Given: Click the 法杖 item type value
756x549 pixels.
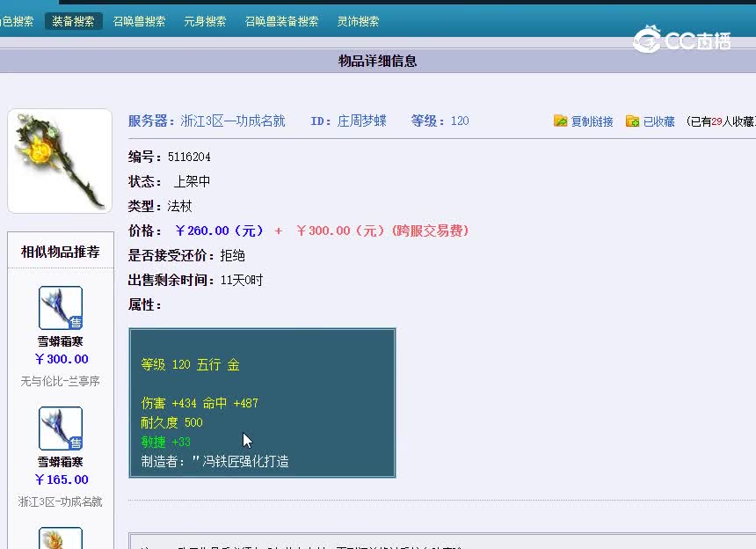Looking at the screenshot, I should tap(180, 207).
